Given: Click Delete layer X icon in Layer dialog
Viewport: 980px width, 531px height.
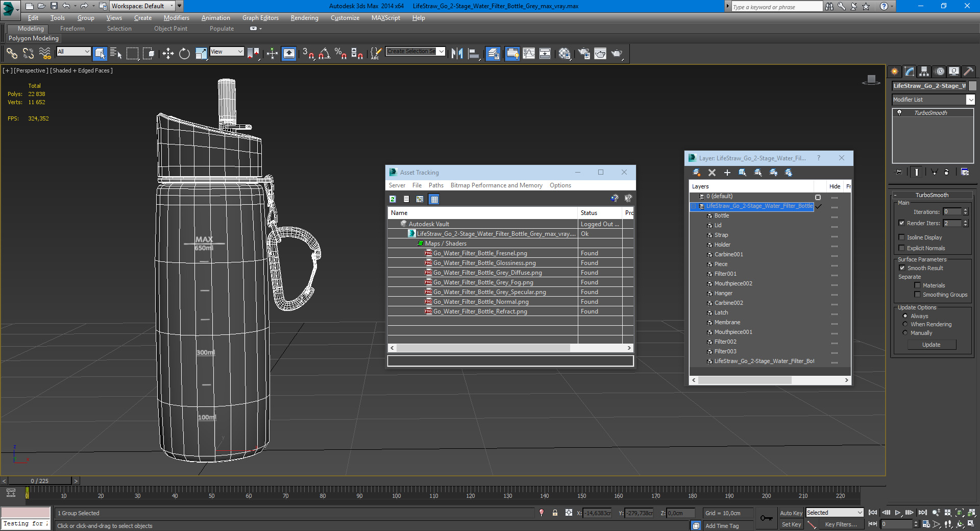Looking at the screenshot, I should click(x=712, y=173).
